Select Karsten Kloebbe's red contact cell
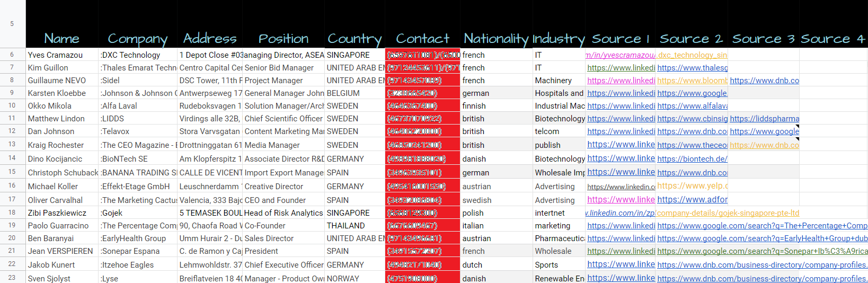Image resolution: width=868 pixels, height=283 pixels. [422, 93]
